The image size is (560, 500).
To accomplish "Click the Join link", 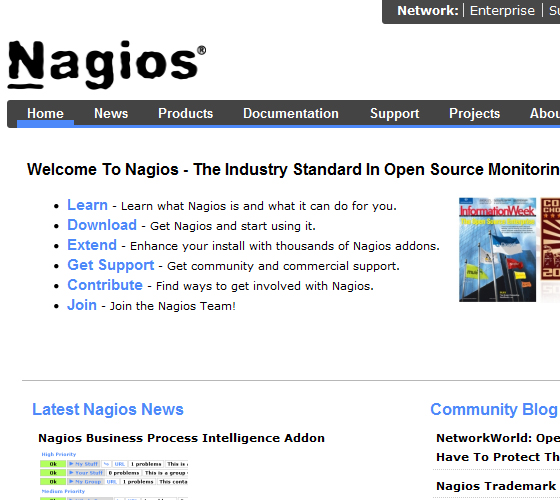I will [x=82, y=305].
